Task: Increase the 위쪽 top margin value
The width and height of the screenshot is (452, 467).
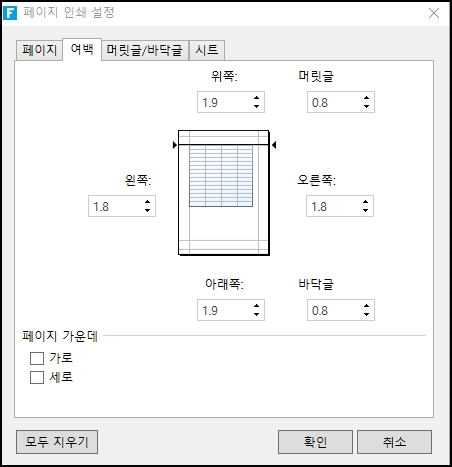Action: (x=256, y=98)
